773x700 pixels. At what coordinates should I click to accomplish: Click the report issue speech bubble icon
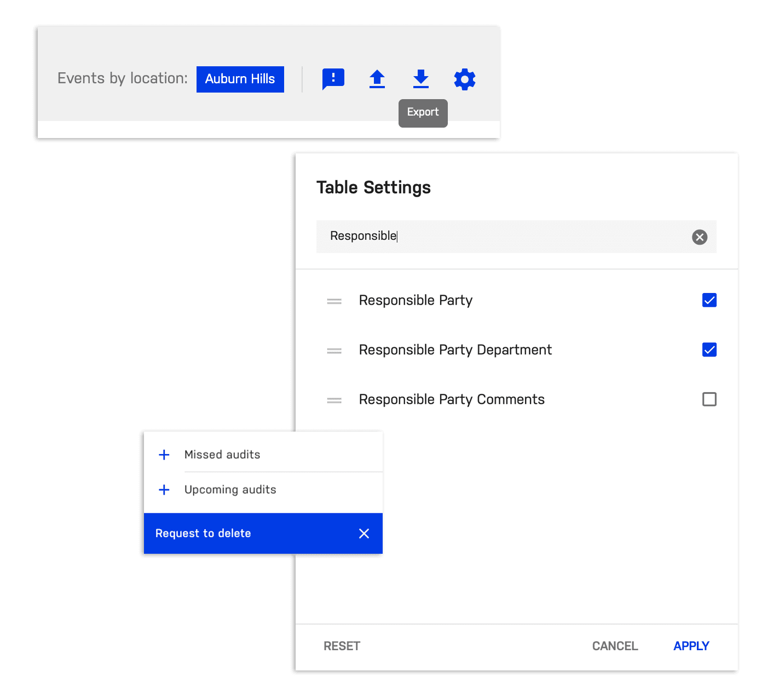[x=333, y=79]
